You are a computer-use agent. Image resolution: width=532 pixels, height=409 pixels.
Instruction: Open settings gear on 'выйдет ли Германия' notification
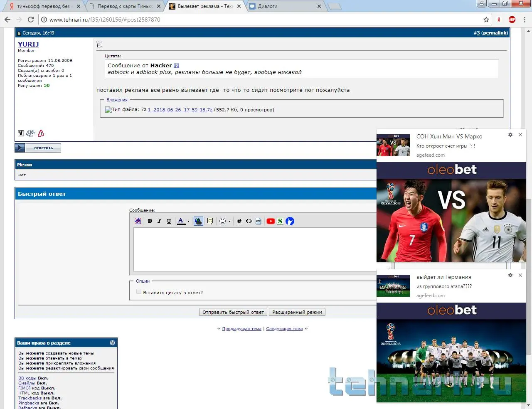510,276
